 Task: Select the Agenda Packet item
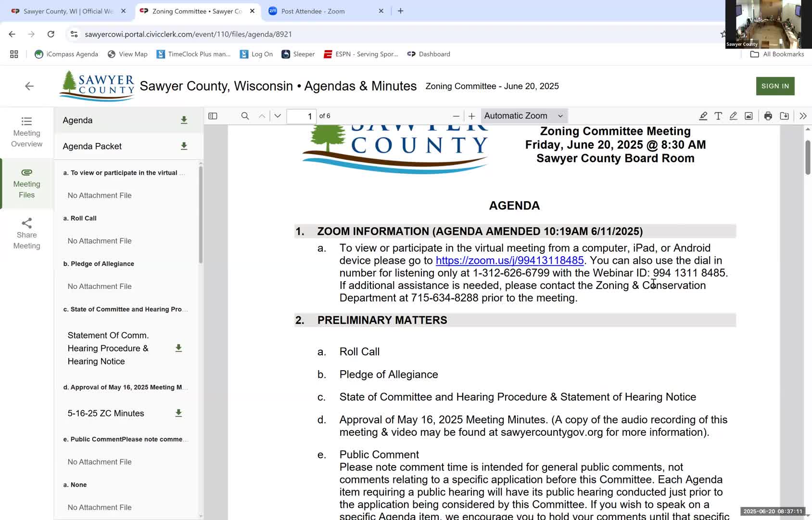pos(92,146)
